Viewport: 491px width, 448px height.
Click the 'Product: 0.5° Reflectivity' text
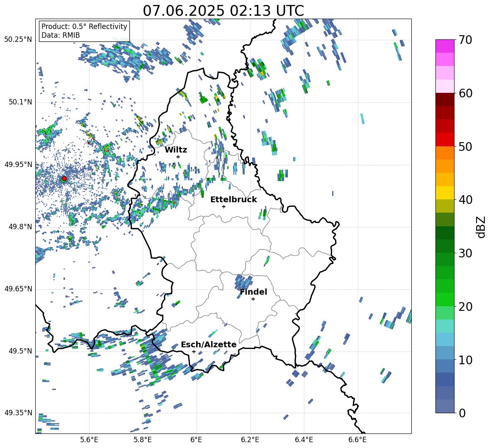84,27
